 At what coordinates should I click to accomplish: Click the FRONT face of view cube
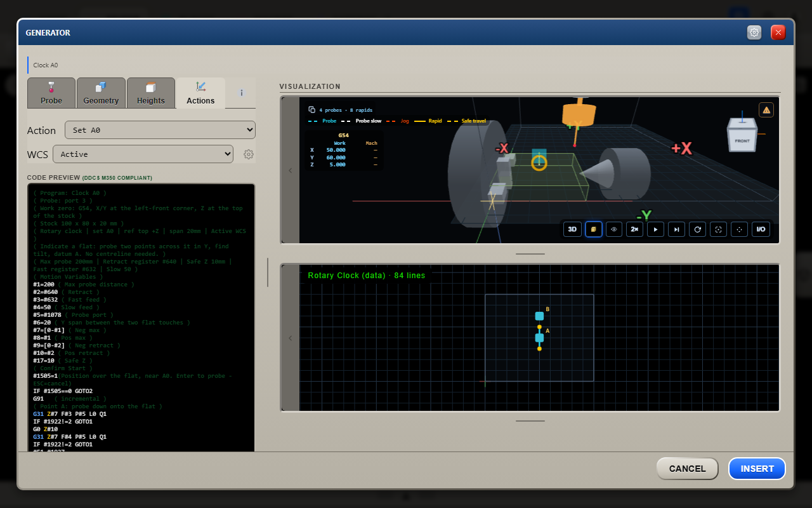[x=742, y=140]
